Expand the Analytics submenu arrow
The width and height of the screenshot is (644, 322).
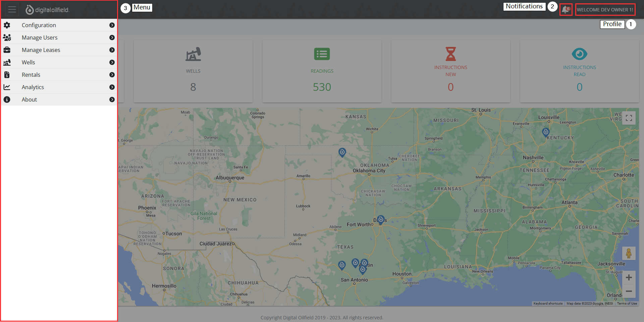(x=112, y=87)
